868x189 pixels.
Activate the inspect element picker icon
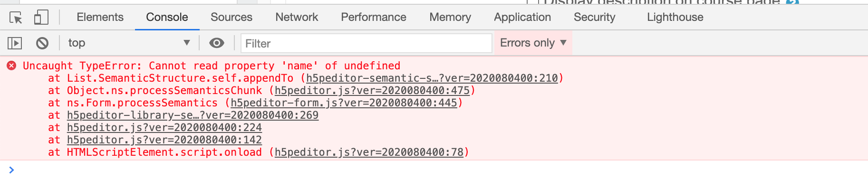click(16, 18)
